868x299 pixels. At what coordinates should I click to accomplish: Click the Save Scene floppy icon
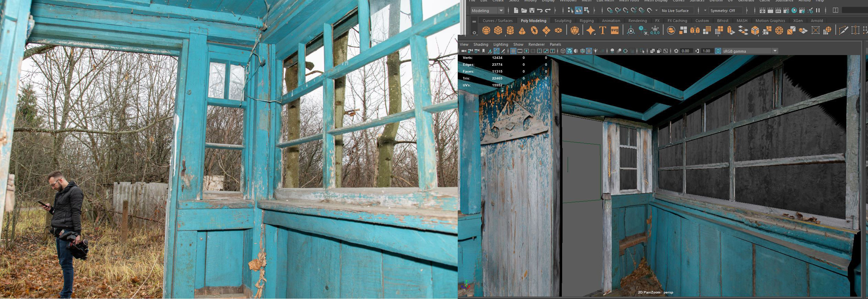pyautogui.click(x=532, y=10)
